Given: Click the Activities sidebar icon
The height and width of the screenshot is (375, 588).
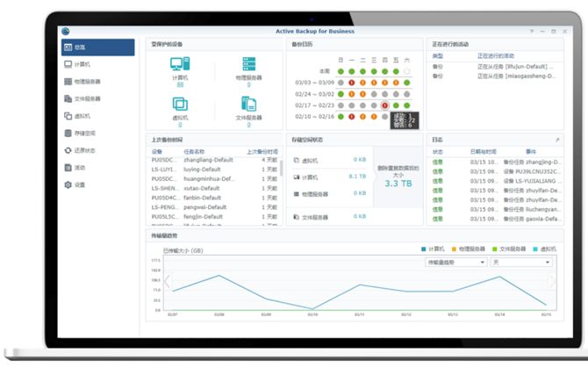Looking at the screenshot, I should coord(68,168).
